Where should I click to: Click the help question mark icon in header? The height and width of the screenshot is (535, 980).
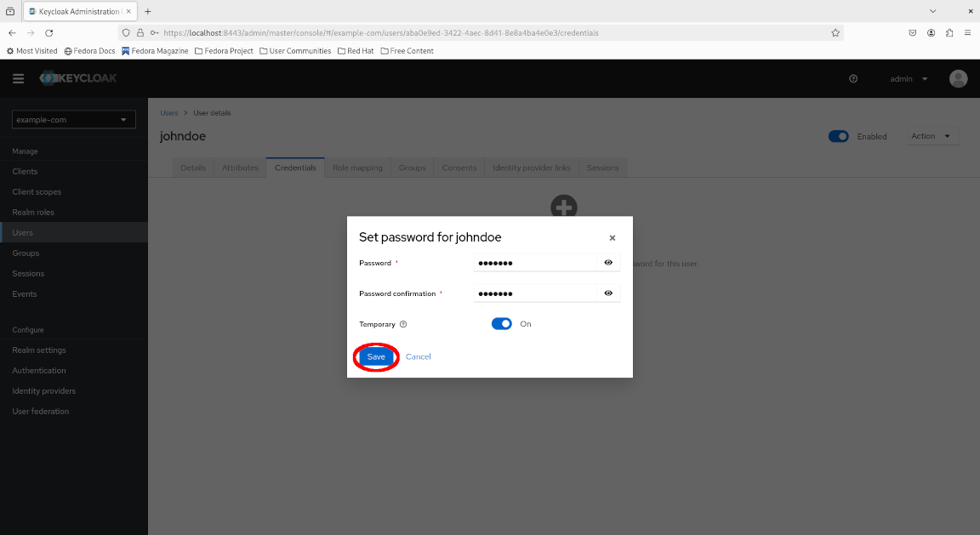tap(853, 78)
